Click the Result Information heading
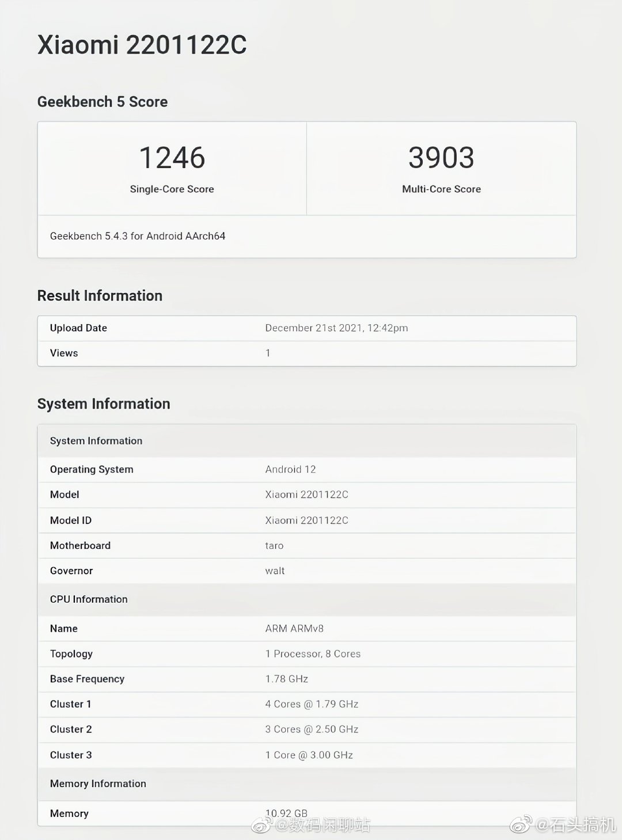622x840 pixels. [x=100, y=296]
